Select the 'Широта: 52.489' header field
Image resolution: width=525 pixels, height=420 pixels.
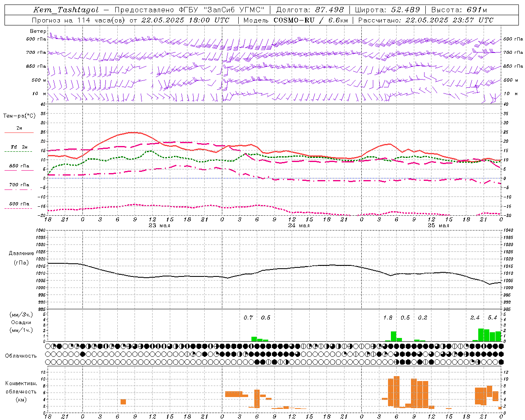[387, 10]
